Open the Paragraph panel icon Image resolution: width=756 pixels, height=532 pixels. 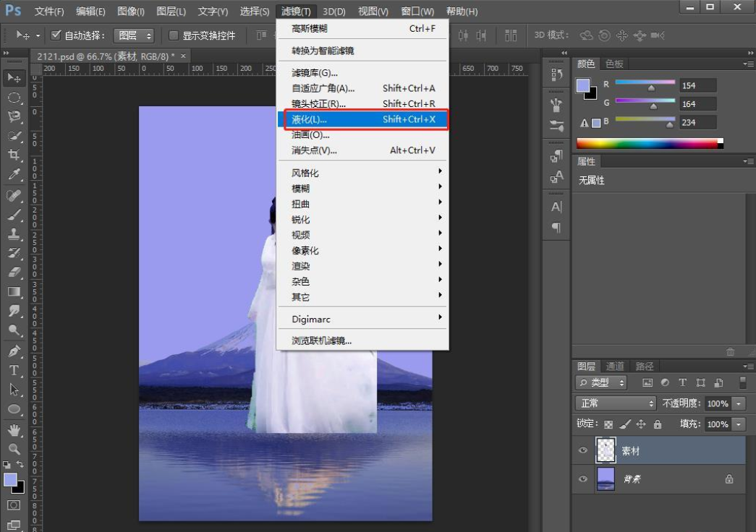556,227
